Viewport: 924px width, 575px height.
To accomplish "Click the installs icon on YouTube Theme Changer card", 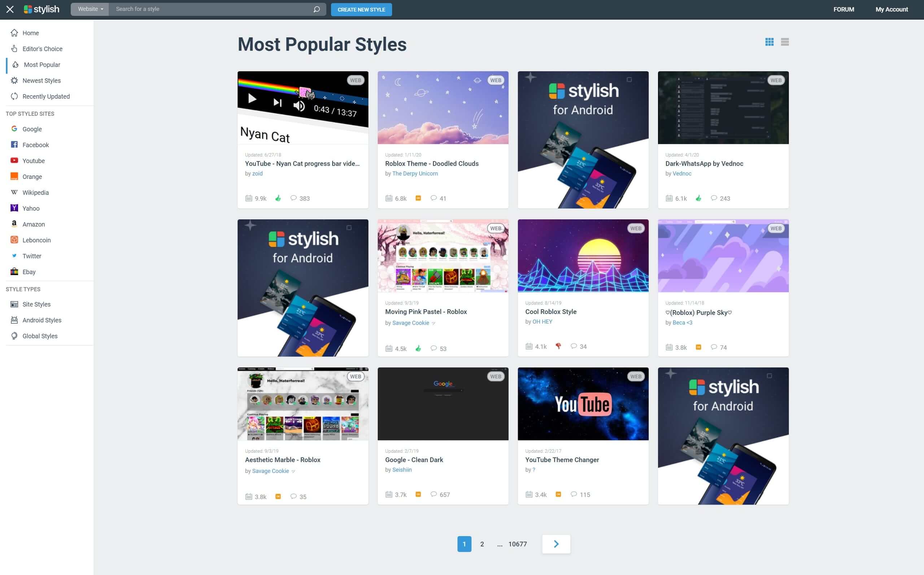I will [529, 495].
